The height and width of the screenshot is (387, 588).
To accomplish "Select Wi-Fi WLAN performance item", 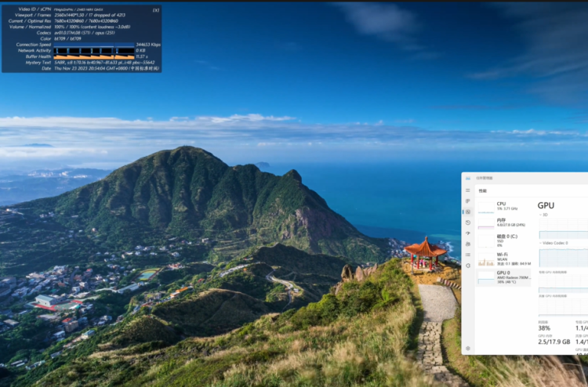I will (503, 259).
